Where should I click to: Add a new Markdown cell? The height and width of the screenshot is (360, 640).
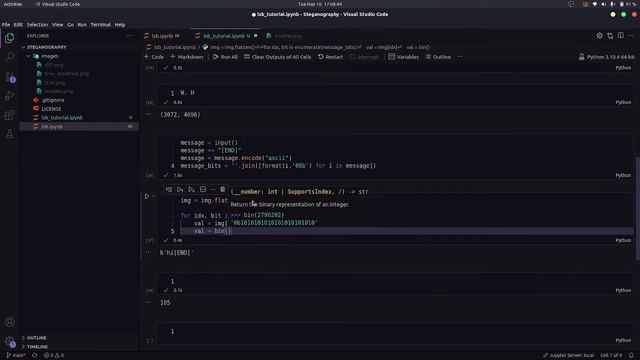tap(187, 57)
